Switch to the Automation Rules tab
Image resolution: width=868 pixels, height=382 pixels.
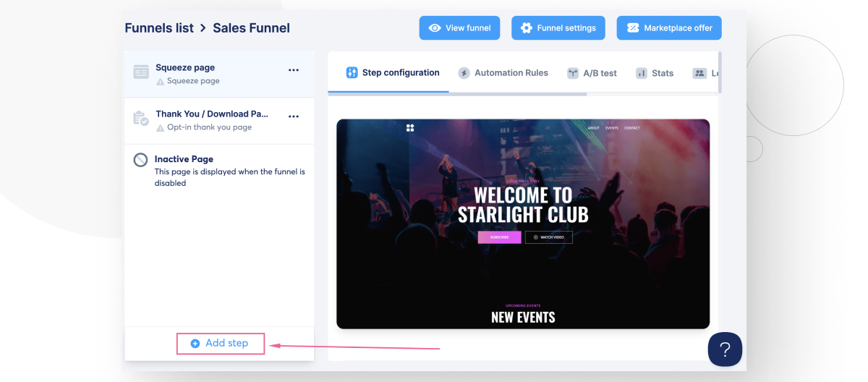(x=503, y=73)
